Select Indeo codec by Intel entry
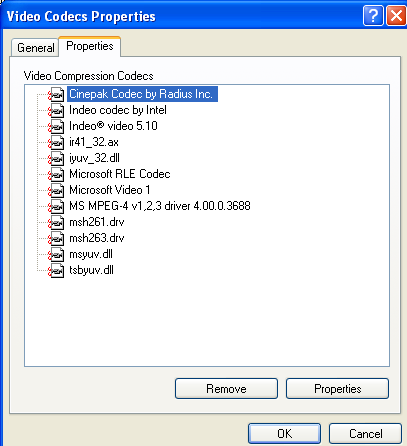The image size is (407, 446). click(118, 110)
